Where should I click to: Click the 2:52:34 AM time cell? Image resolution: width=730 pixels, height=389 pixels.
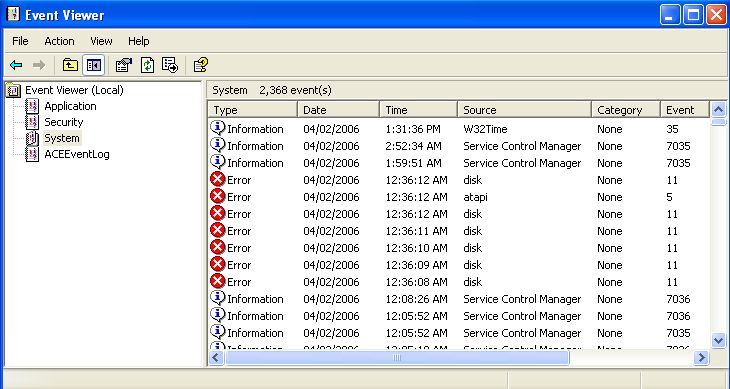click(413, 146)
